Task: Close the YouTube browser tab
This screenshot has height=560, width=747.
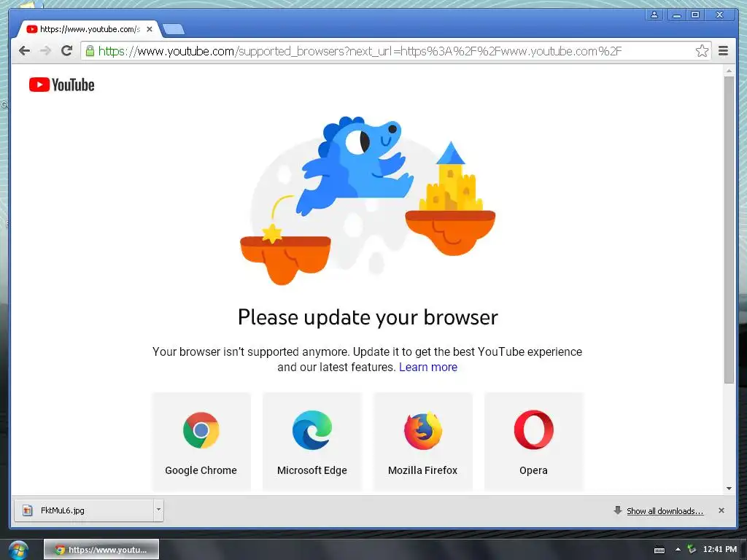Action: 149,29
